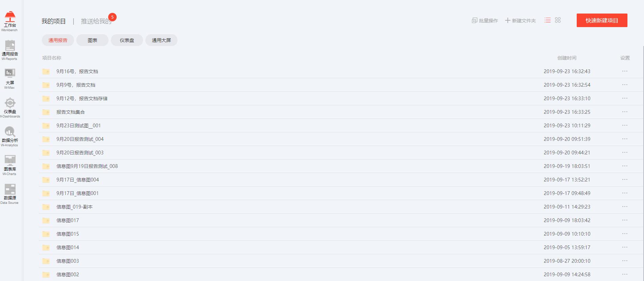Open the folder 9月23日测试图_001
Viewport: 644px width, 281px height.
(78, 126)
